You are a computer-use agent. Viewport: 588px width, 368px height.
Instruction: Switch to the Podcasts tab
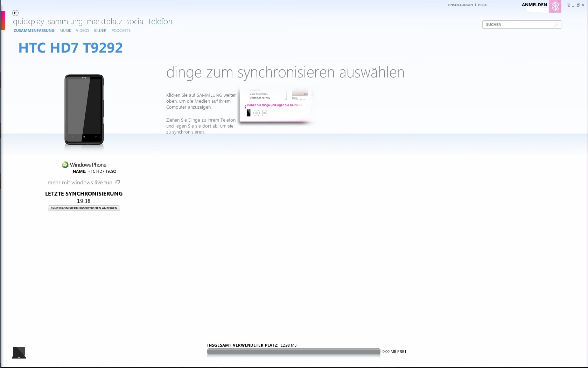tap(121, 30)
